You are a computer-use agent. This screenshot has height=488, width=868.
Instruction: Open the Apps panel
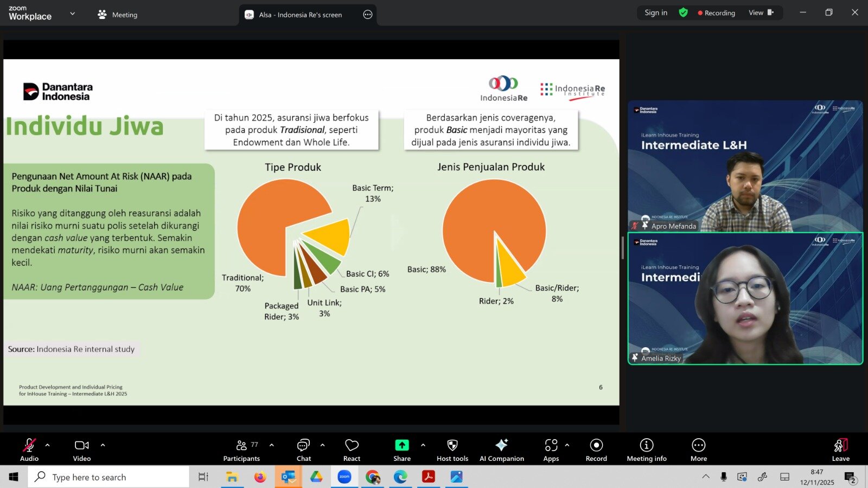[x=551, y=450]
